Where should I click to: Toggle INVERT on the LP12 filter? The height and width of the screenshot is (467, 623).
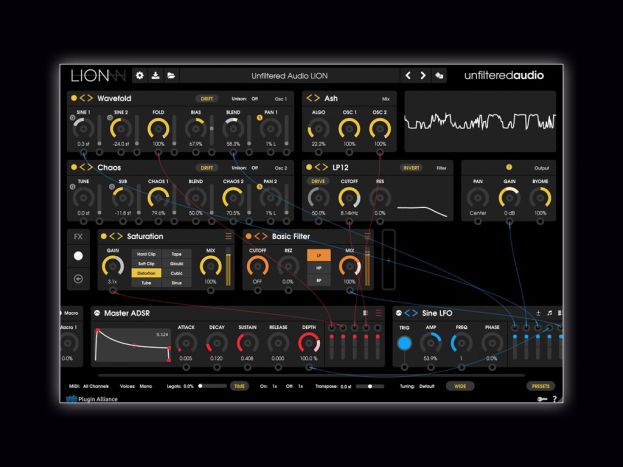click(x=411, y=168)
